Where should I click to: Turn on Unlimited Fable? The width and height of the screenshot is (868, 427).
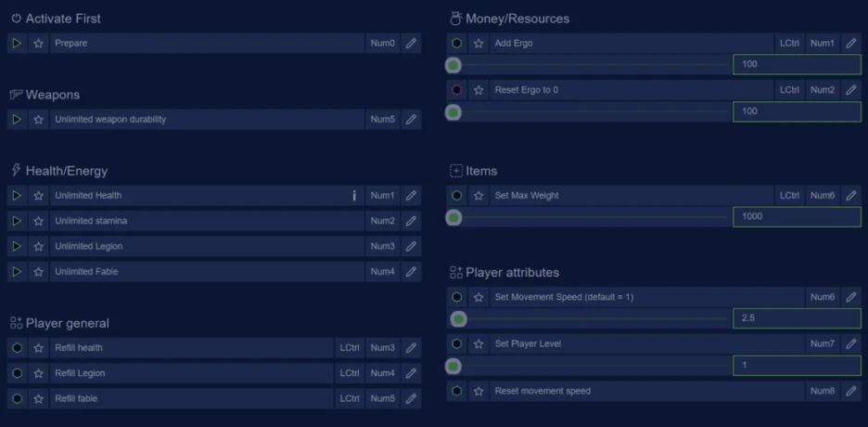point(17,272)
